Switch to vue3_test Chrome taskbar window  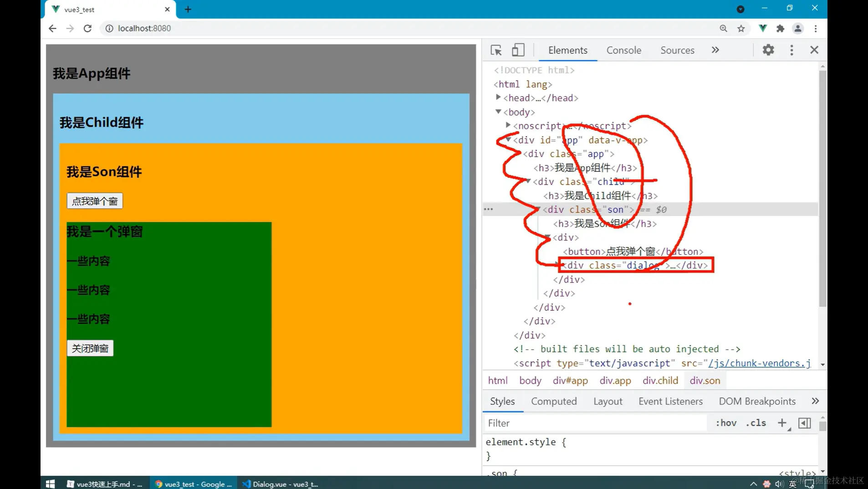[x=194, y=484]
